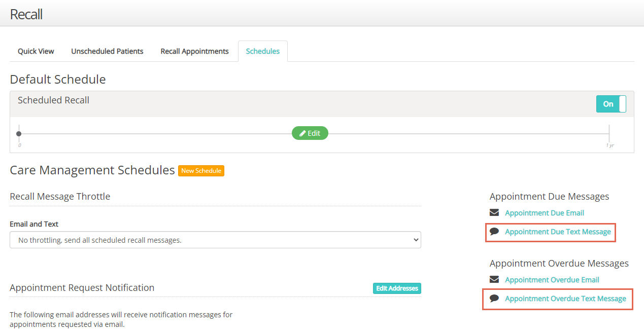
Task: Click the Scheduled Recall panel heading
Action: click(53, 100)
